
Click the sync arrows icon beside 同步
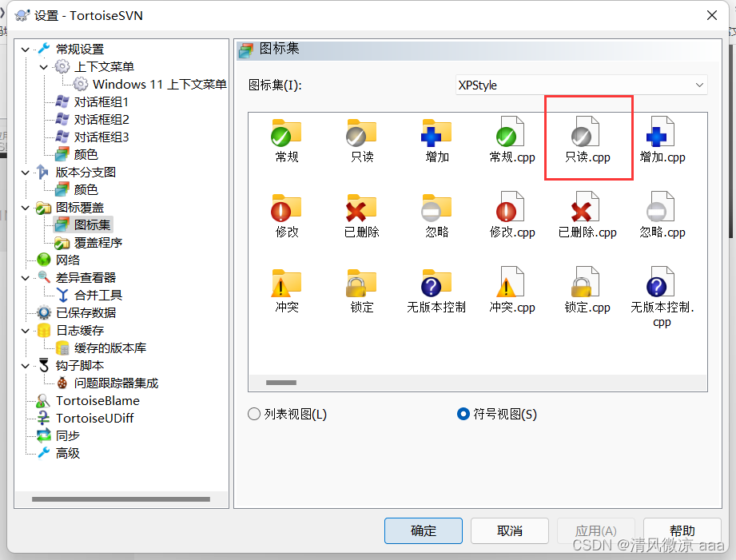(44, 435)
